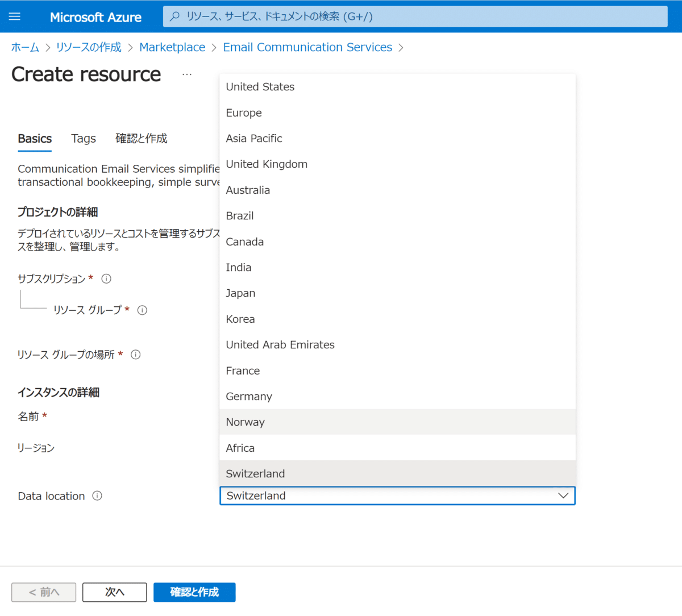This screenshot has width=682, height=616.
Task: Select Canada data location
Action: (x=397, y=242)
